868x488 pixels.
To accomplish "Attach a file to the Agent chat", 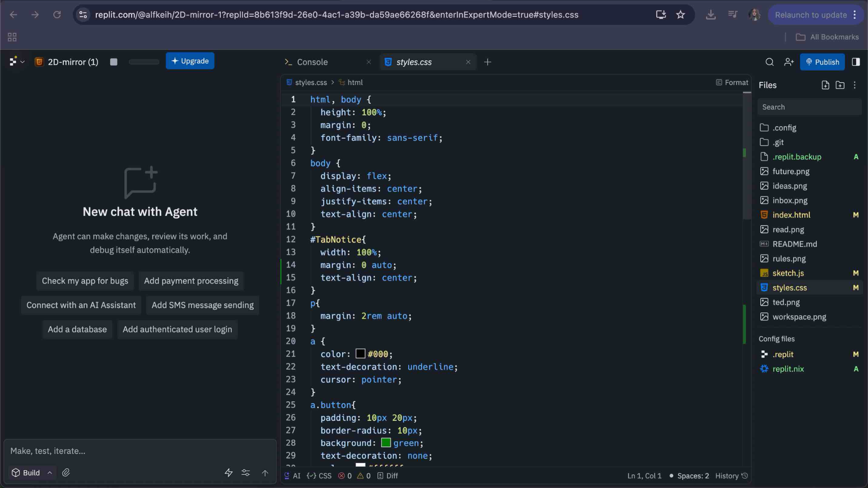I will [66, 473].
